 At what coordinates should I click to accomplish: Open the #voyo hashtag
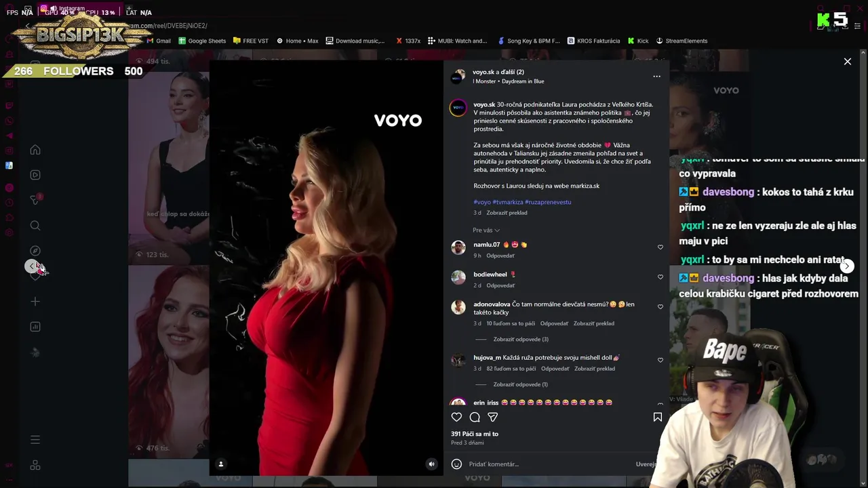(482, 202)
